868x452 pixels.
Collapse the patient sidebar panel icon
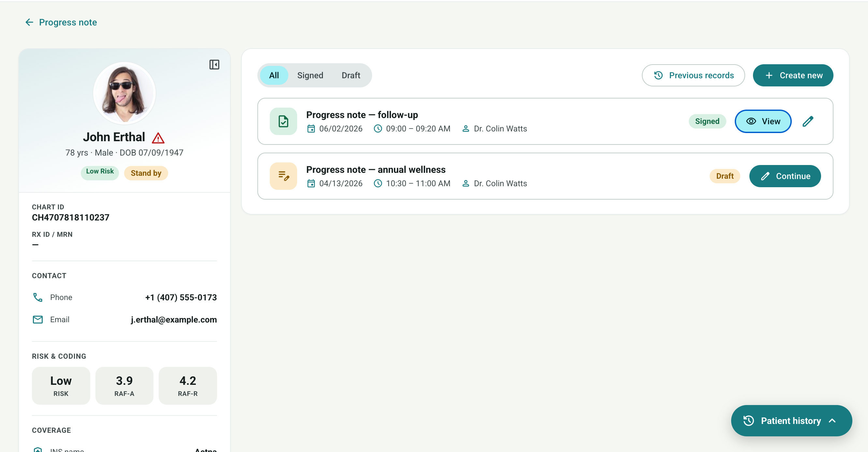(x=214, y=65)
